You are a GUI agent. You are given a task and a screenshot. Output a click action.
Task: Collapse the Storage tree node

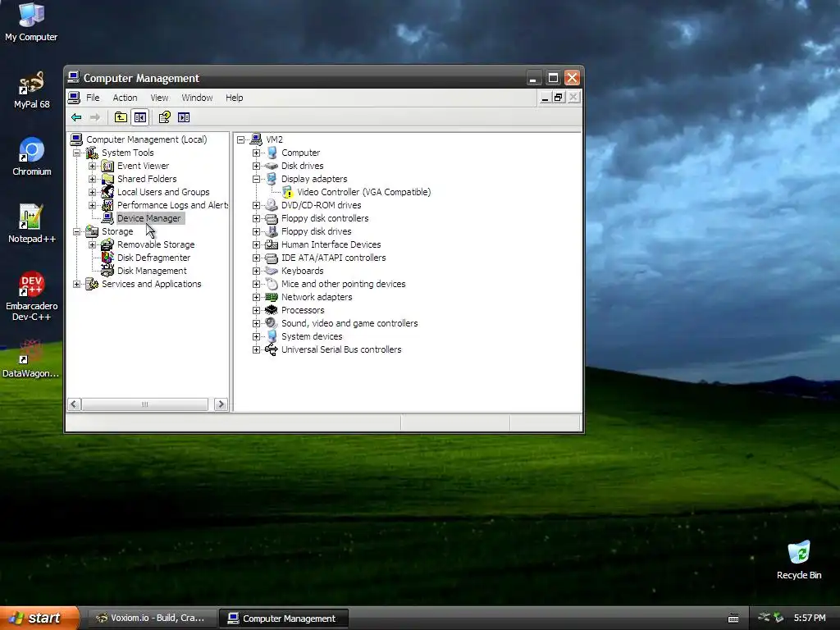click(x=76, y=231)
